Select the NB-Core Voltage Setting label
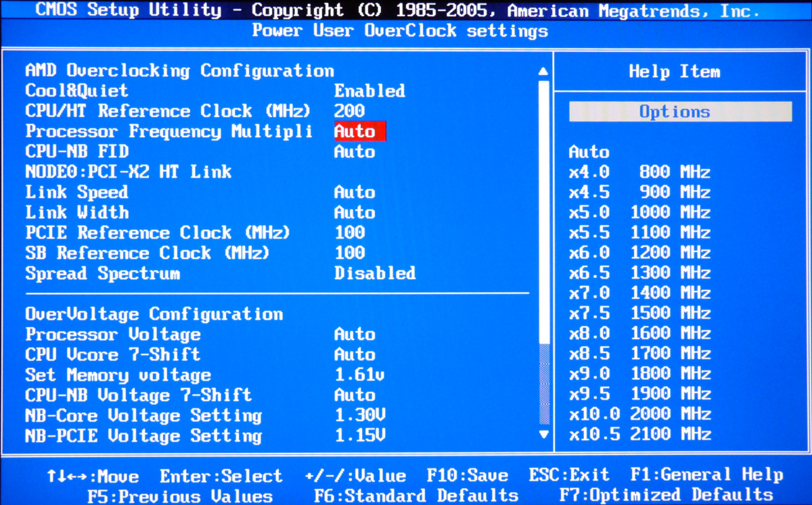812x505 pixels. [143, 416]
